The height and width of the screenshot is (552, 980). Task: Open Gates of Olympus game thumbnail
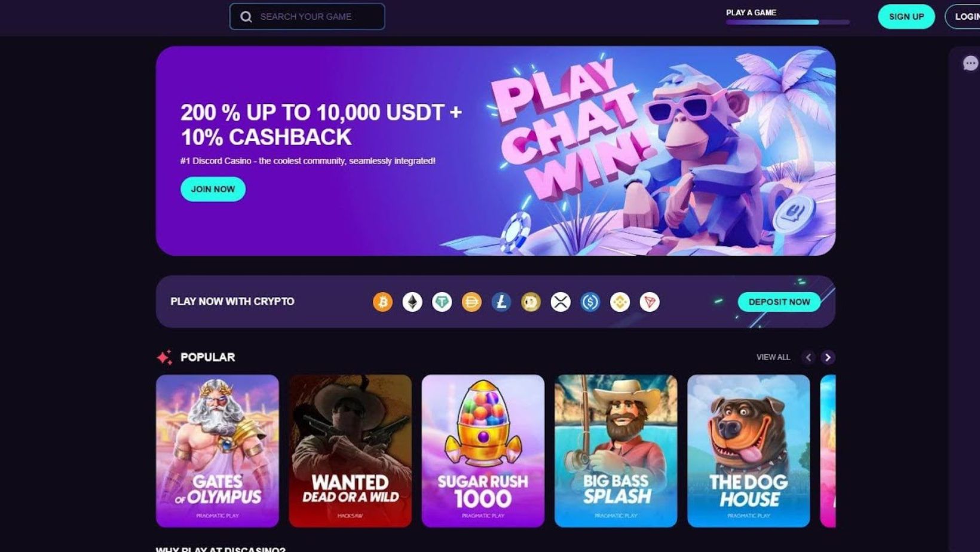point(218,451)
